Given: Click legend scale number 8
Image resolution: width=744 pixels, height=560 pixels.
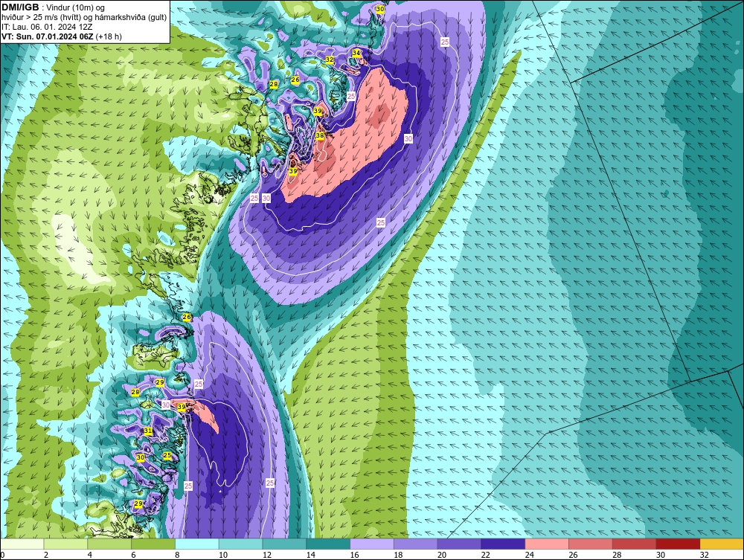Looking at the screenshot, I should click(x=177, y=555).
